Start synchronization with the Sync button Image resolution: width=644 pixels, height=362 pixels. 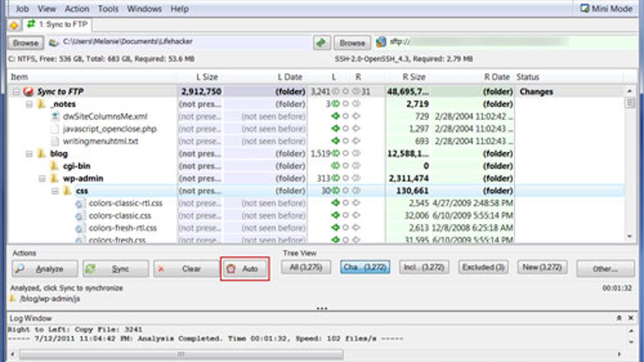point(115,269)
